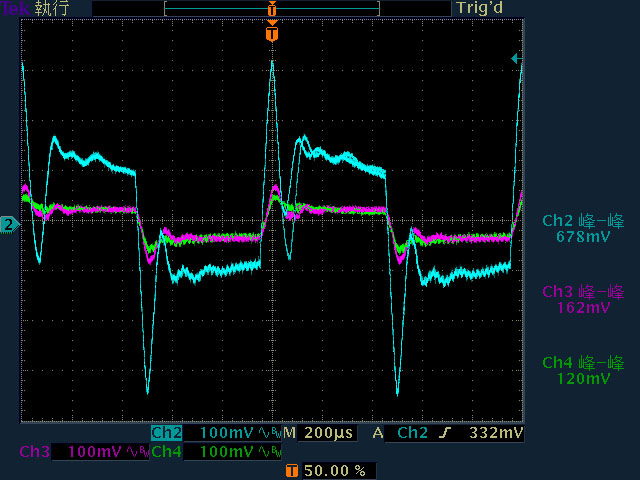Click the orange trigger position marker T

[x=272, y=33]
